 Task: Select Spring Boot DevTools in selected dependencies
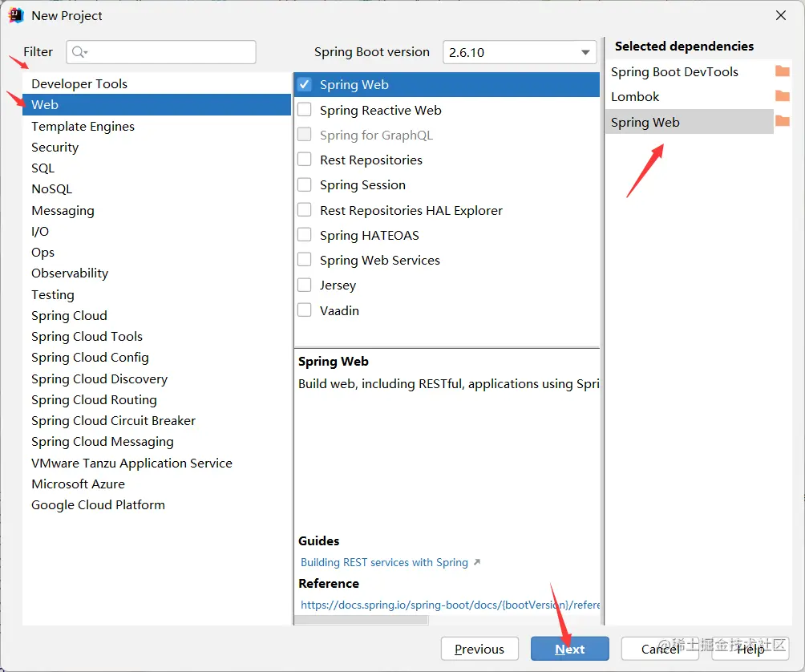[x=689, y=72]
